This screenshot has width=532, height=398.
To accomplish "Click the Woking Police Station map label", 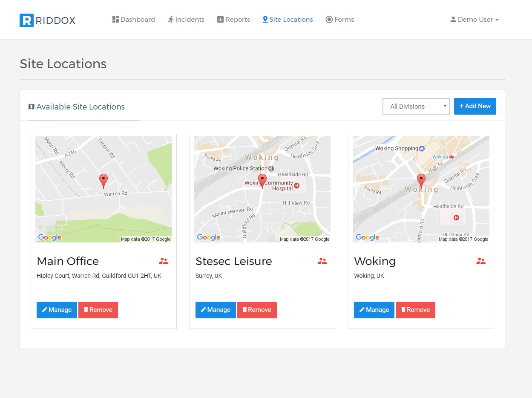I will pyautogui.click(x=241, y=168).
